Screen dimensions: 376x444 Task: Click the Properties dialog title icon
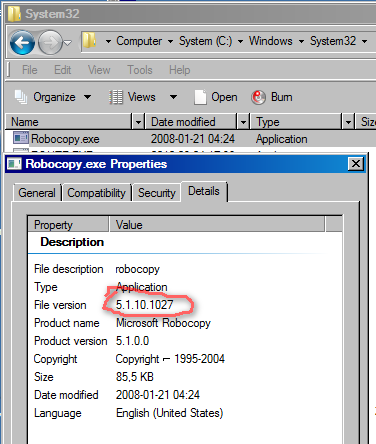15,164
